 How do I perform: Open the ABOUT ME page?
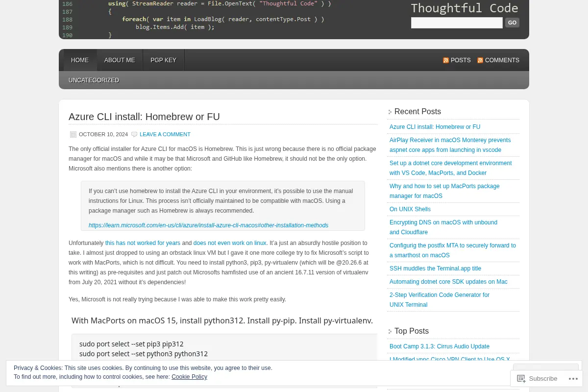[x=120, y=60]
